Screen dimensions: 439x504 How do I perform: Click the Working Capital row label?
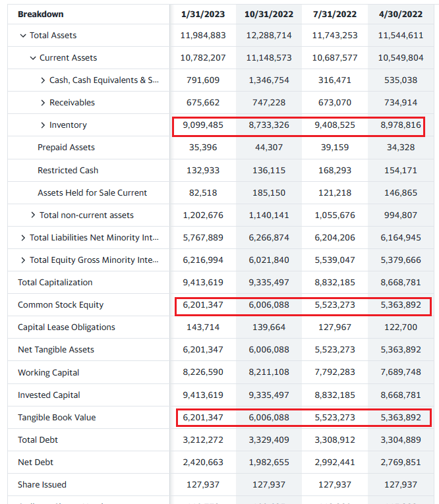pos(48,373)
